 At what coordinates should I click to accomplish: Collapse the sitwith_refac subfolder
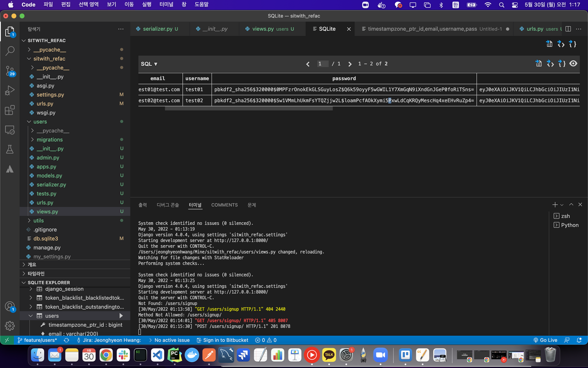[29, 58]
